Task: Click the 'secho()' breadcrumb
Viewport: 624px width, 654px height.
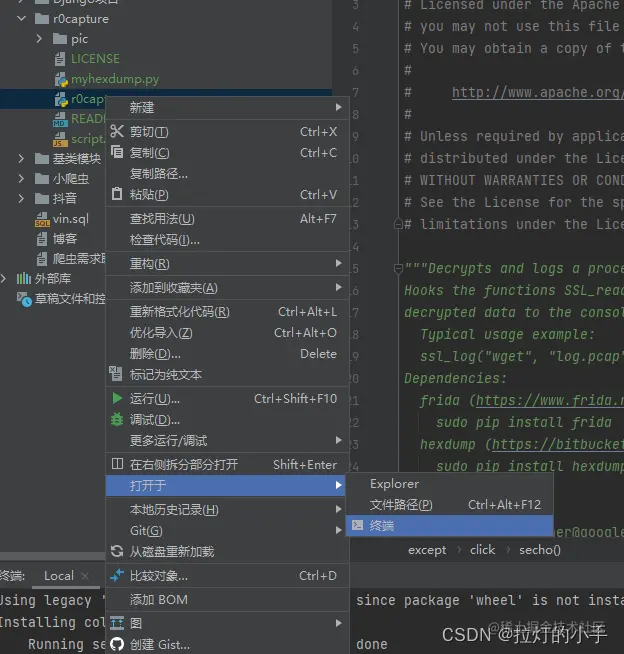Action: click(539, 550)
